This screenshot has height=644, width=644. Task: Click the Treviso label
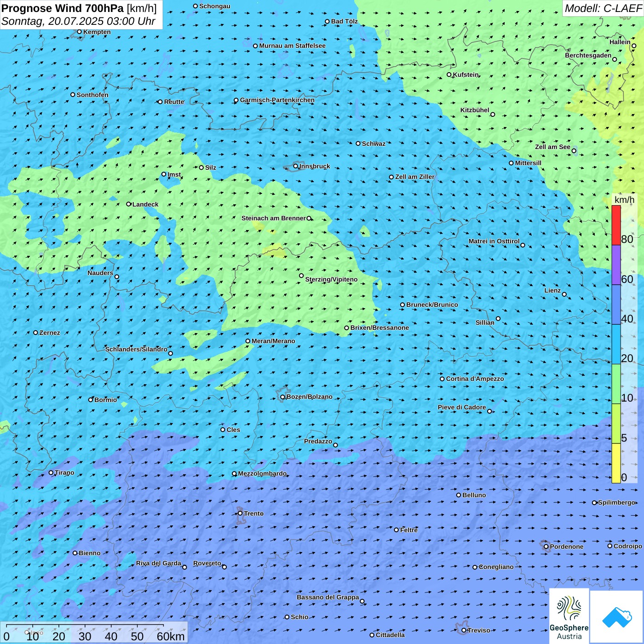tap(479, 630)
